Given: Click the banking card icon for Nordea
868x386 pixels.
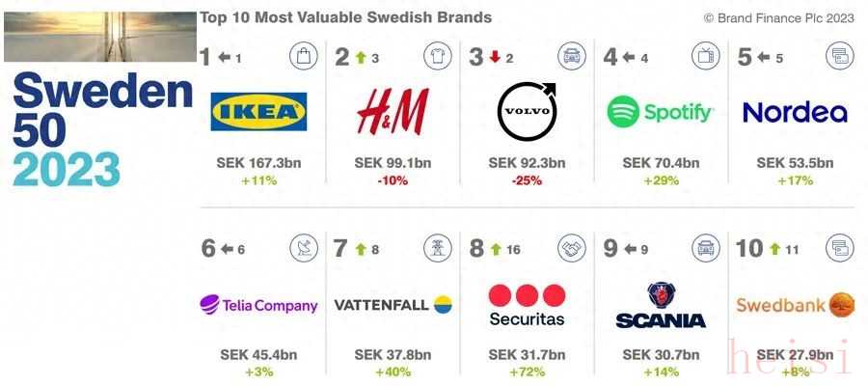Looking at the screenshot, I should click(x=840, y=57).
